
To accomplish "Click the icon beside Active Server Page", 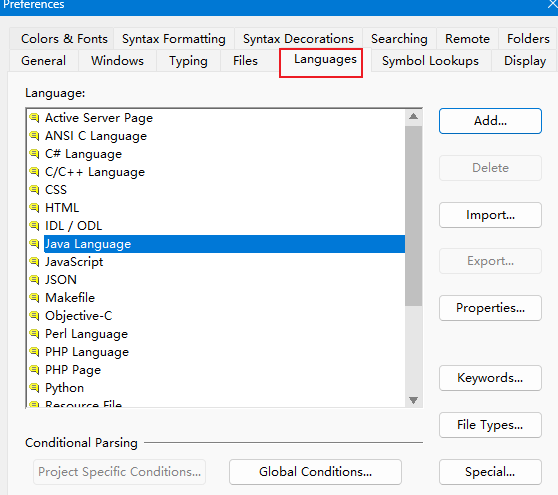I will click(34, 117).
